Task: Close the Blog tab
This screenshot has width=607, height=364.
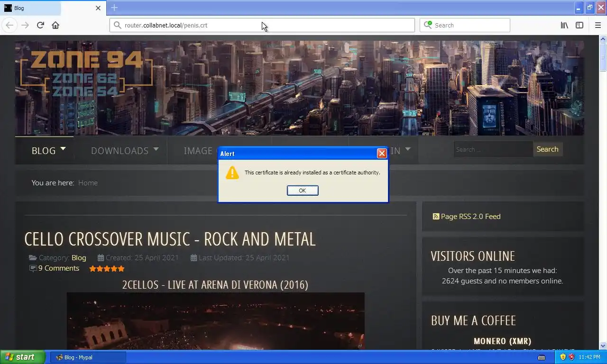Action: (x=98, y=8)
